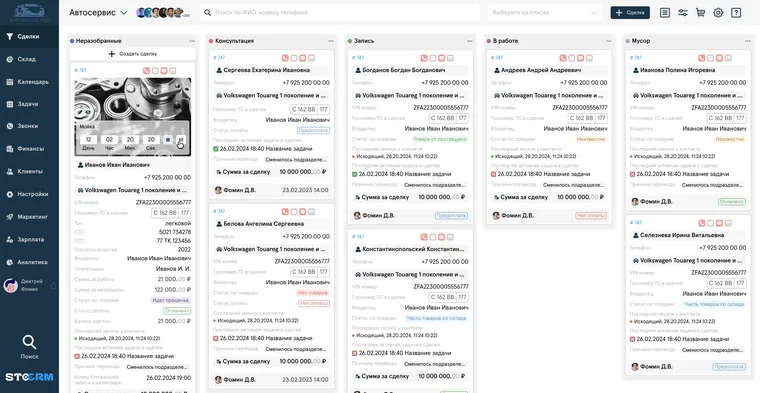The width and height of the screenshot is (760, 393).
Task: Click the День field of the timer
Action: pyautogui.click(x=88, y=140)
